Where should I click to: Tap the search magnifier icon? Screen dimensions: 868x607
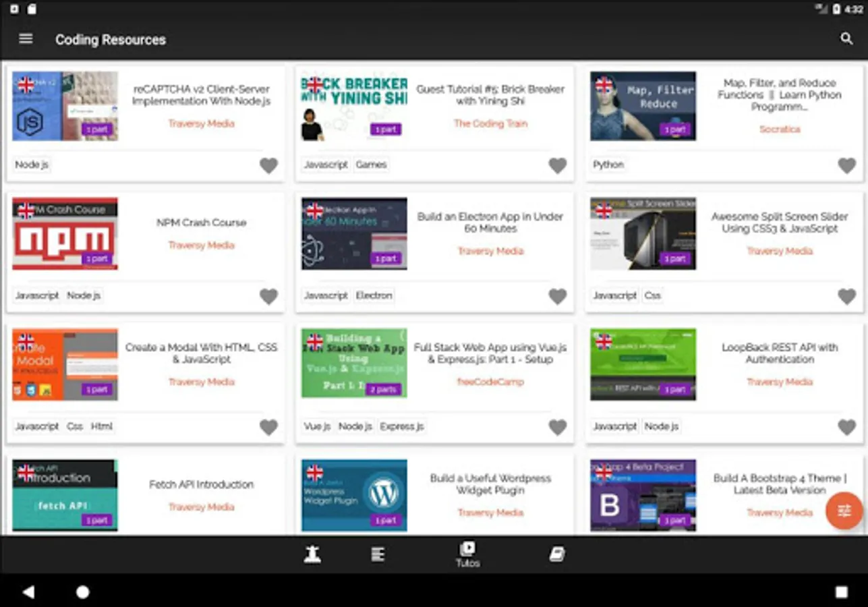[x=846, y=38]
